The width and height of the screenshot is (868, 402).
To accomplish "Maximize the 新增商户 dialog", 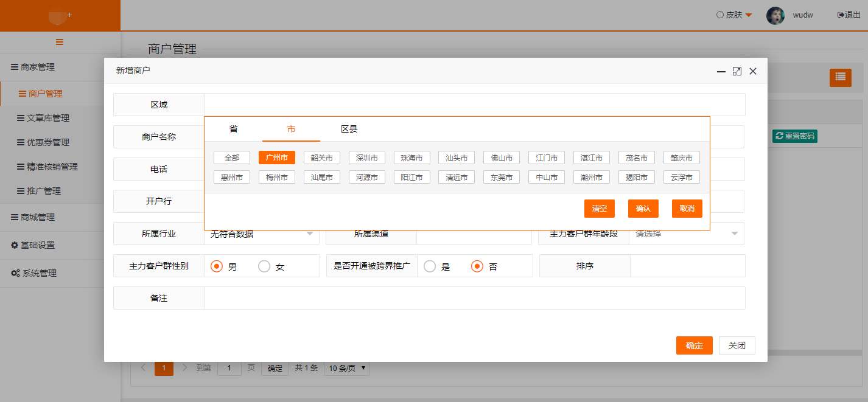I will tap(737, 71).
